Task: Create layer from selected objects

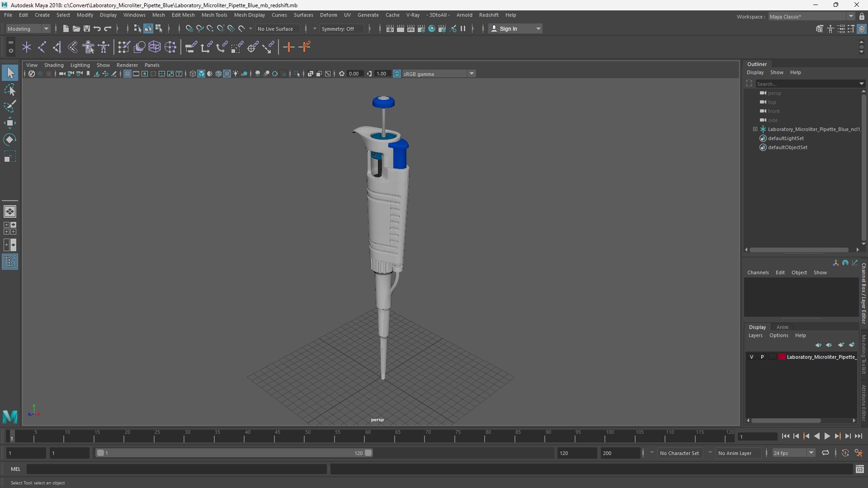Action: (852, 345)
